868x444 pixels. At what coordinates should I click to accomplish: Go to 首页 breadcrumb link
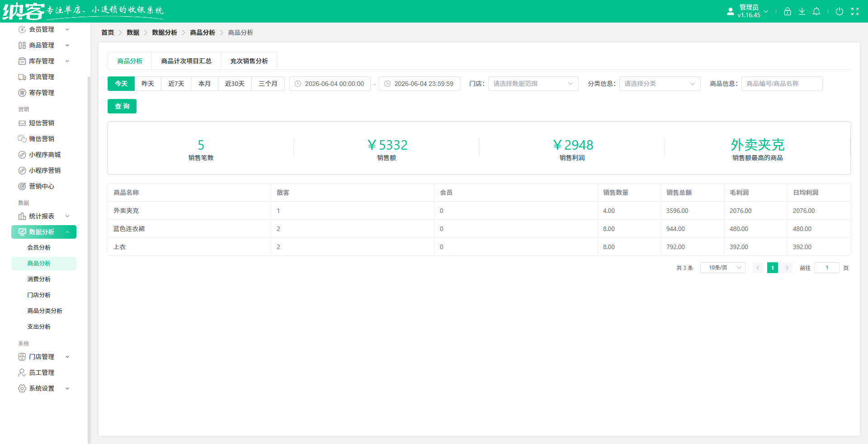108,33
